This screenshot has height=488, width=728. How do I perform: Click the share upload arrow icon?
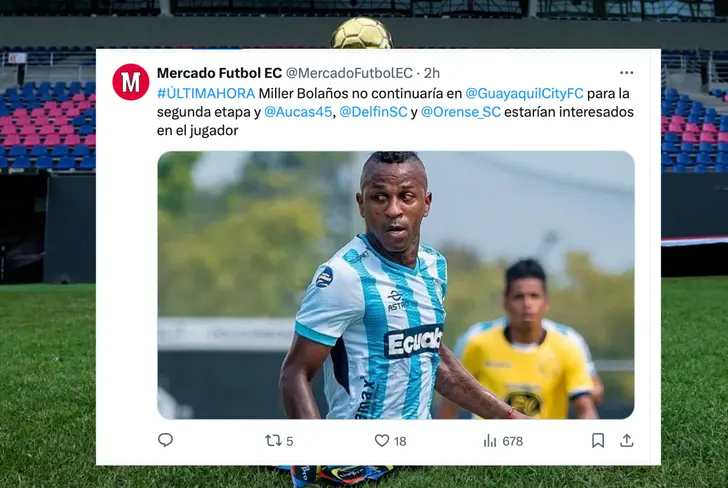(x=626, y=440)
